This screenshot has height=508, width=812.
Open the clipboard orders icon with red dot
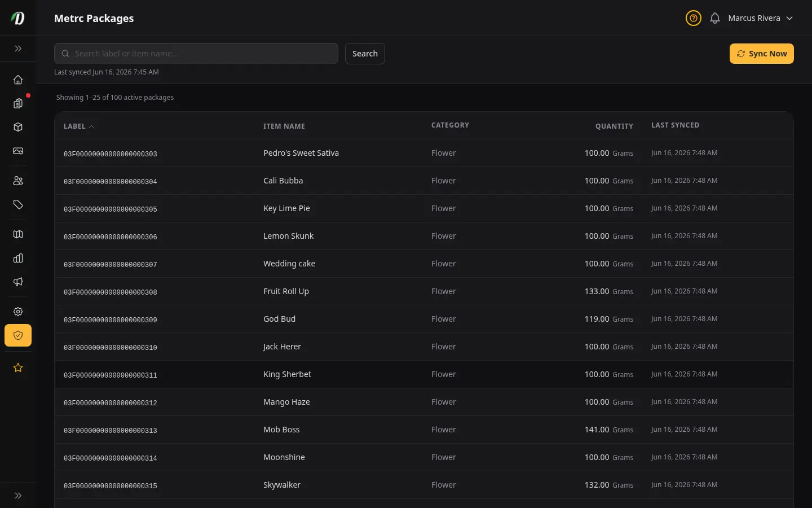pos(18,103)
